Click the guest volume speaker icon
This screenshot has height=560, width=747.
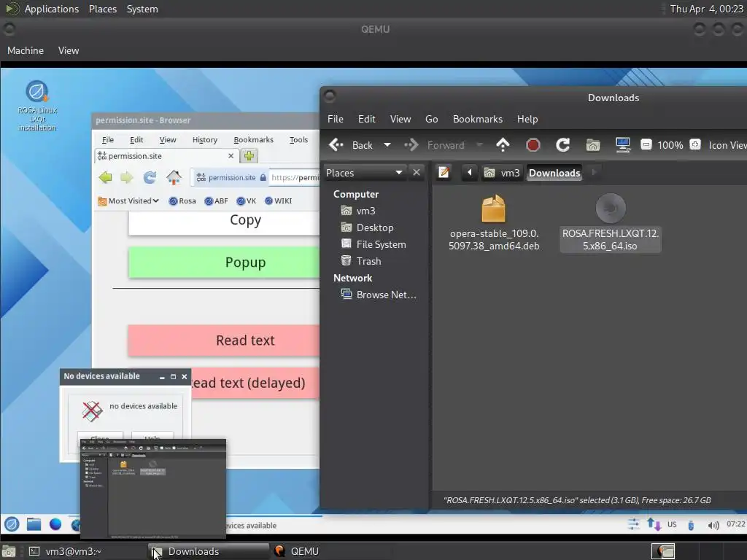713,525
